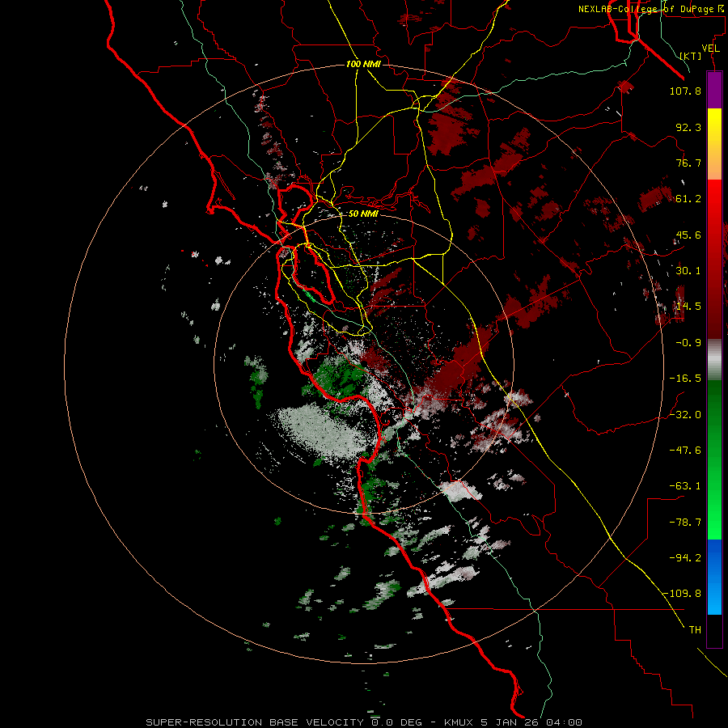The width and height of the screenshot is (728, 728).
Task: Click the purple segment of color bar
Action: [714, 91]
